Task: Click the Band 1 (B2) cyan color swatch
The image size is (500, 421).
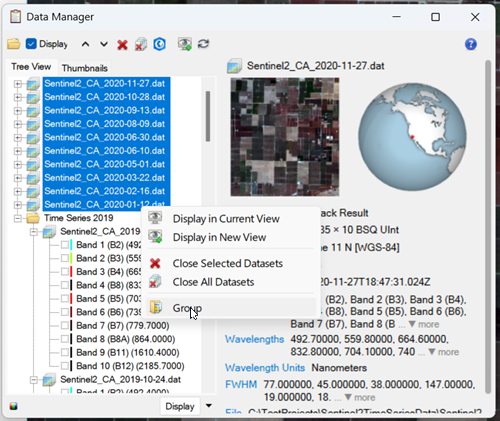Action: (71, 245)
